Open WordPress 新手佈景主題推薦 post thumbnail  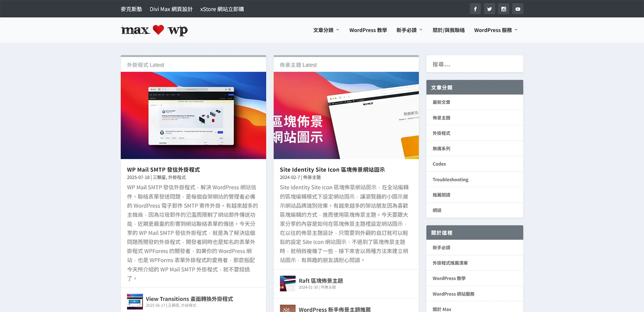(x=288, y=308)
